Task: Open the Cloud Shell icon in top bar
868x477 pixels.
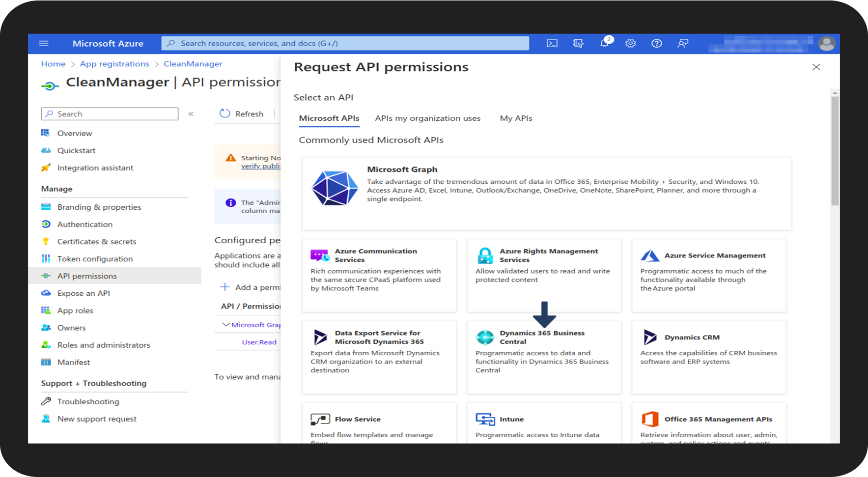Action: [552, 43]
